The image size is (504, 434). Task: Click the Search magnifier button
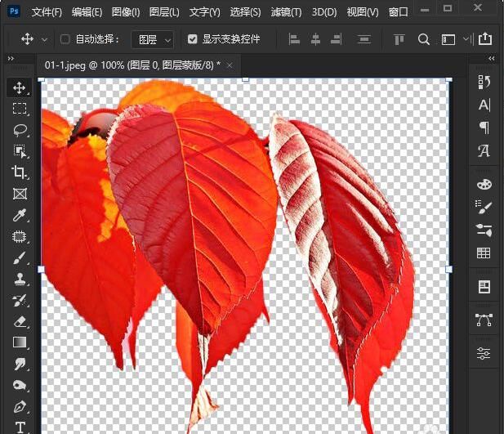[423, 39]
